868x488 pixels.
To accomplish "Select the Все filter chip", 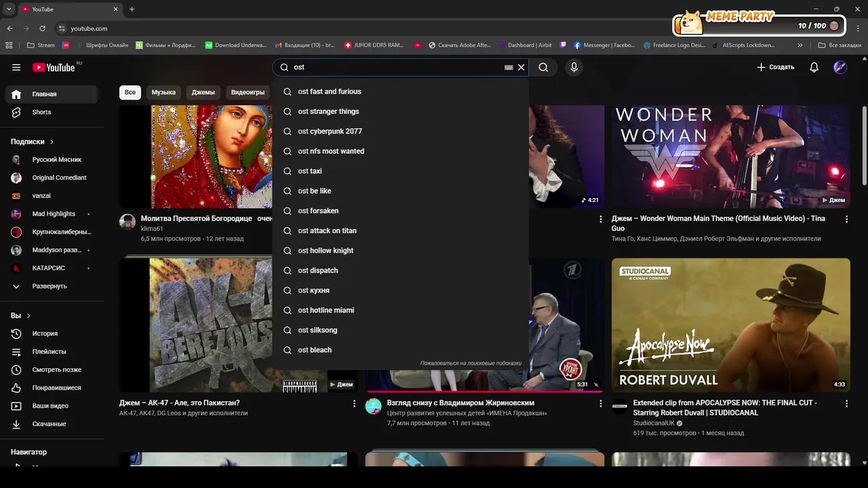I will tap(130, 92).
